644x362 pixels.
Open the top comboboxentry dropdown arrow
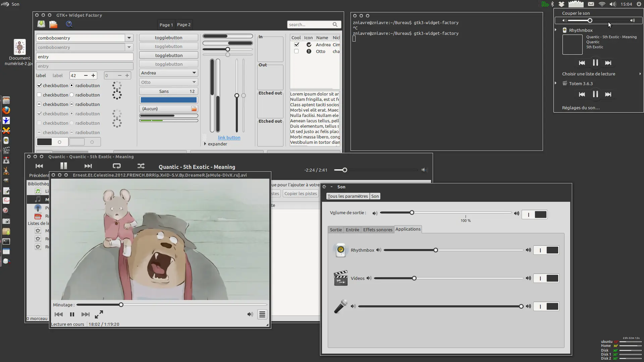129,38
